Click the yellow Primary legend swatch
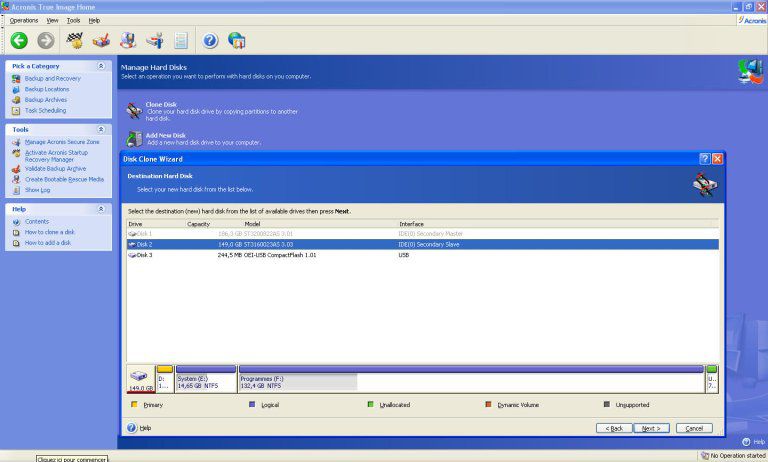Image resolution: width=768 pixels, height=462 pixels. (x=134, y=405)
